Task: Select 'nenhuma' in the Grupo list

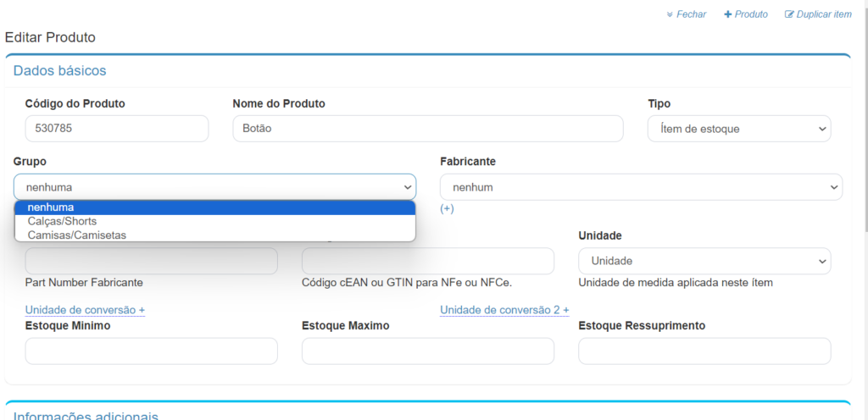Action: coord(214,207)
